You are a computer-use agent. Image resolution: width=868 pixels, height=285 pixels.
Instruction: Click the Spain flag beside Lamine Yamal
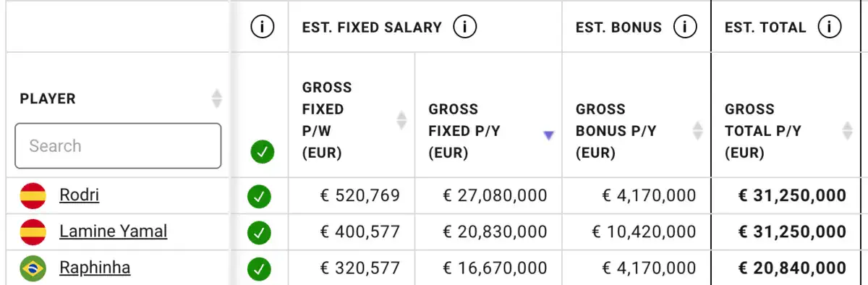pos(33,232)
